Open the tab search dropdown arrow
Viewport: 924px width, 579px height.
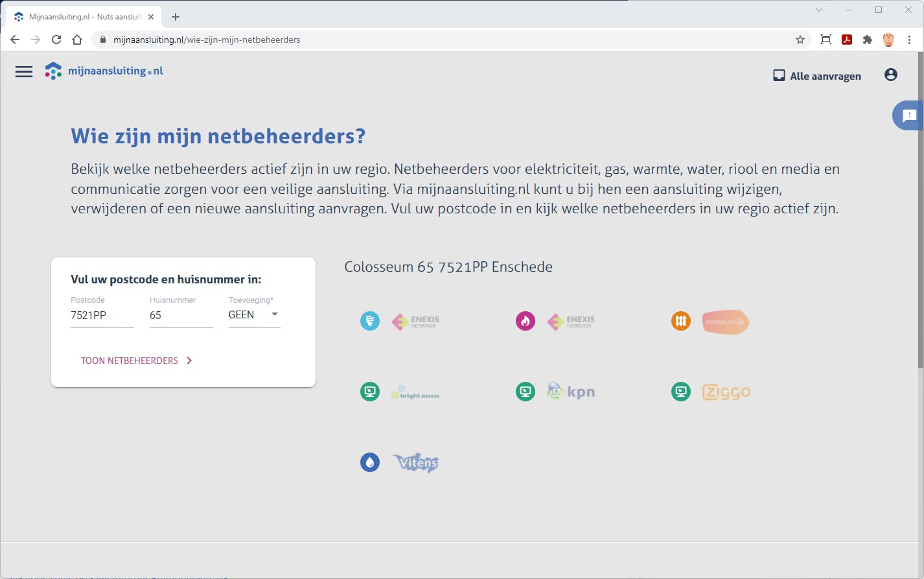coord(819,10)
